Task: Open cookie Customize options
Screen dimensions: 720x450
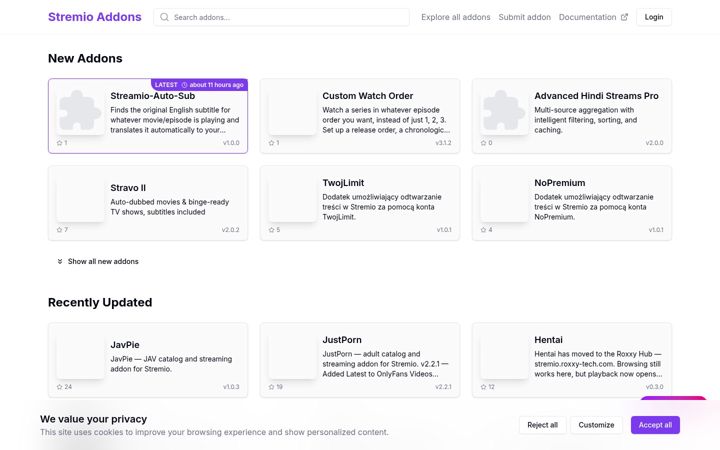Action: 596,425
